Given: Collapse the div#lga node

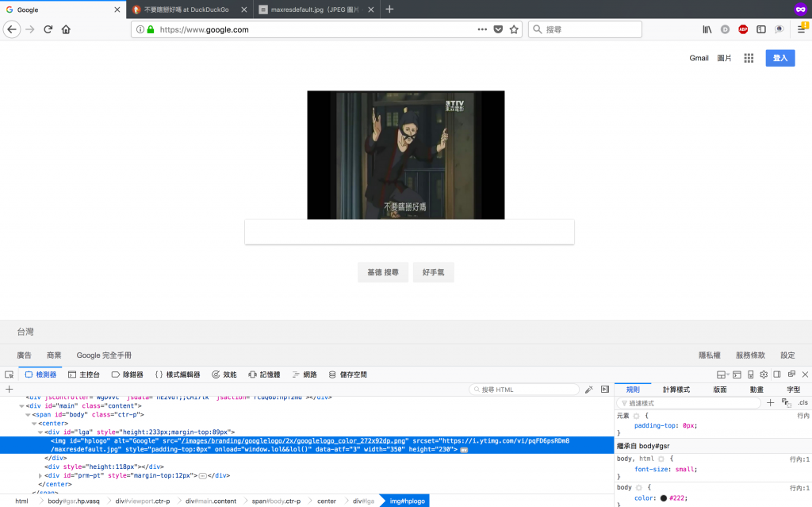Looking at the screenshot, I should 40,432.
